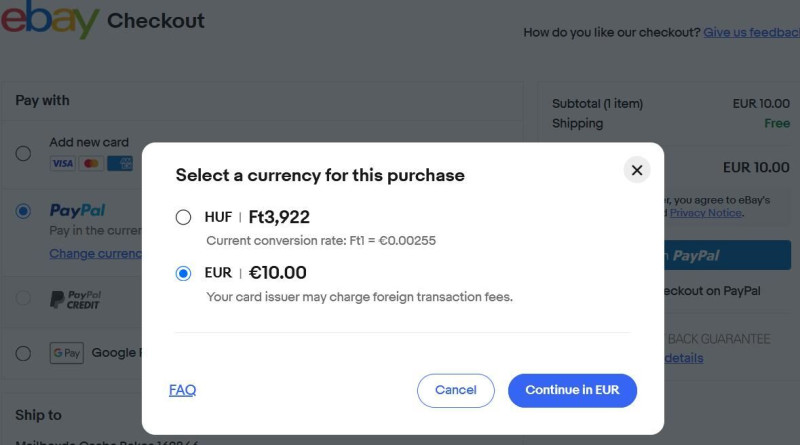Choose the PayPal Credit radio option
Image resolution: width=800 pixels, height=445 pixels.
point(23,298)
